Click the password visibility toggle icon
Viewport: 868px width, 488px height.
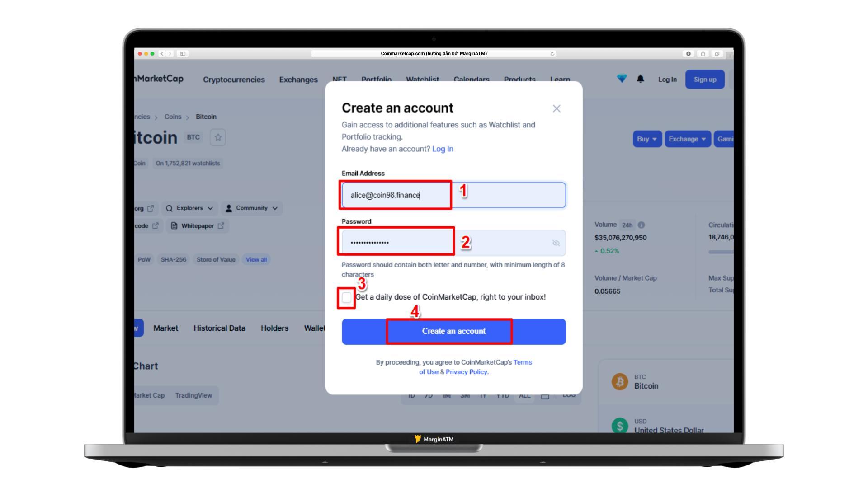tap(554, 243)
